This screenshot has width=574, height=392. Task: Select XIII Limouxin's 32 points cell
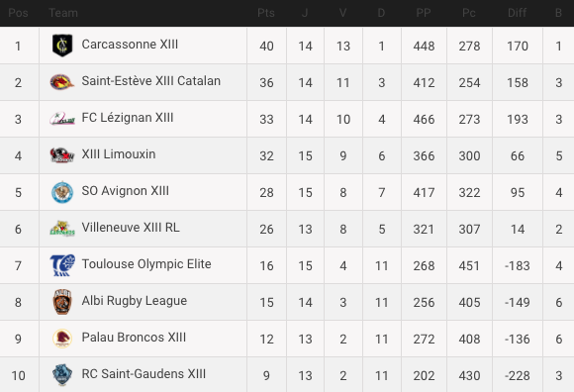266,155
